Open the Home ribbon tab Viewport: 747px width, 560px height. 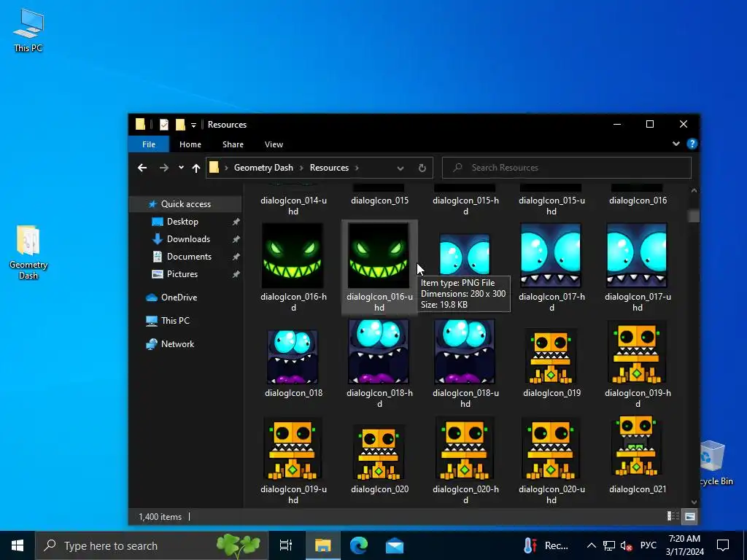(x=190, y=144)
